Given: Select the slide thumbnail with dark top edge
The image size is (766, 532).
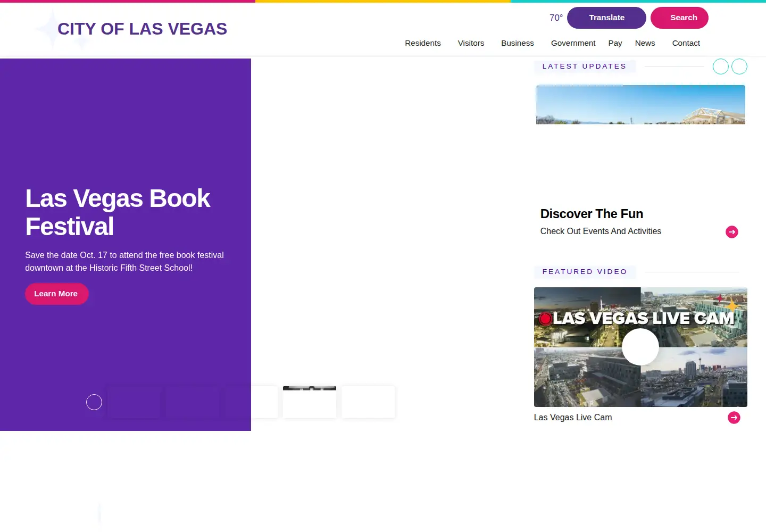Looking at the screenshot, I should tap(310, 402).
